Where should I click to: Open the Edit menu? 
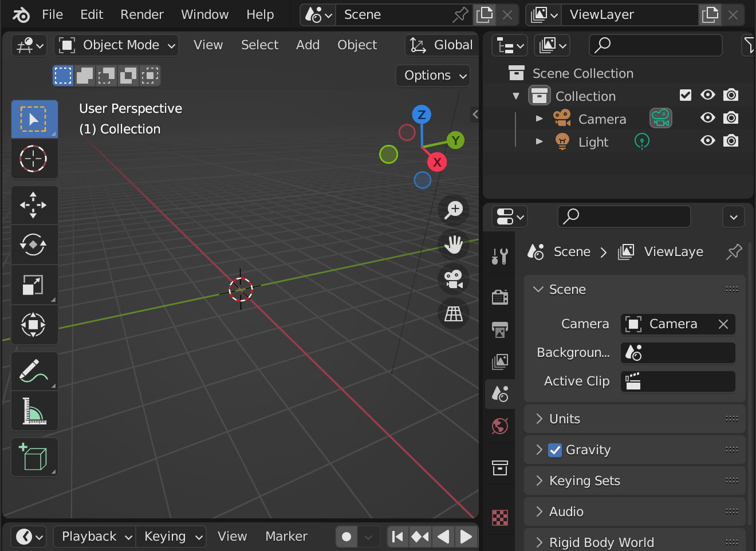[92, 15]
